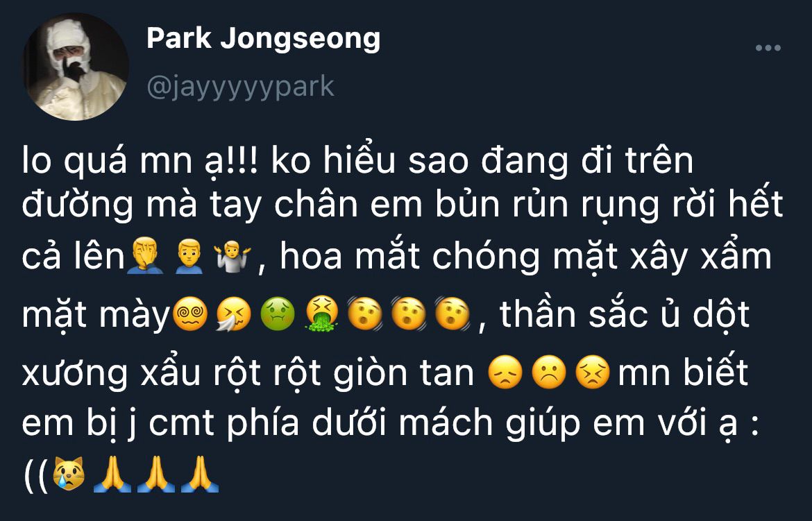The image size is (812, 521).
Task: Open the @jayyyyypark handle link
Action: pos(240,86)
